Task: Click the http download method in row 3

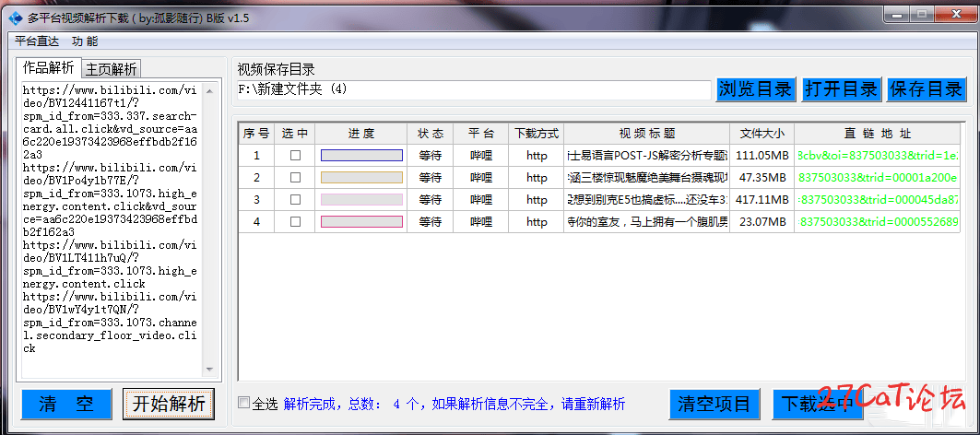Action: [537, 200]
